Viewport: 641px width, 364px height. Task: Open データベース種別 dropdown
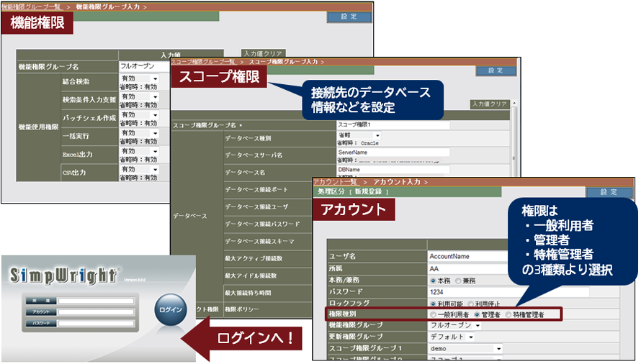click(359, 135)
